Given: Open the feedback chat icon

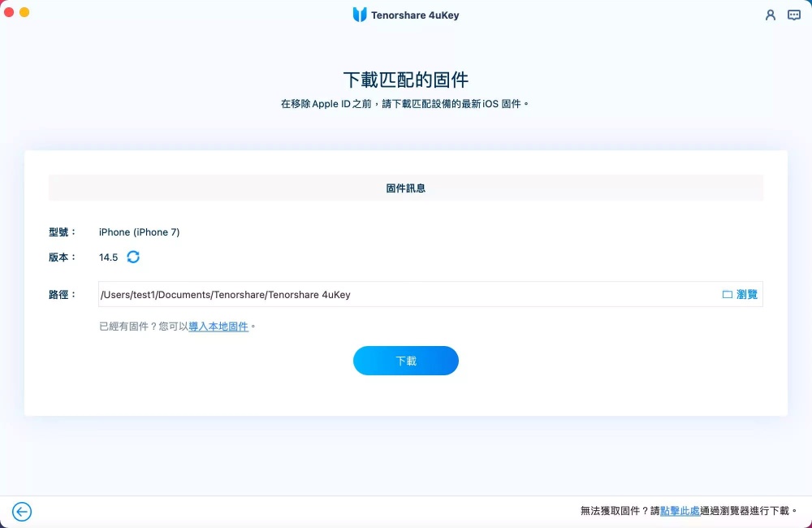Looking at the screenshot, I should point(794,15).
